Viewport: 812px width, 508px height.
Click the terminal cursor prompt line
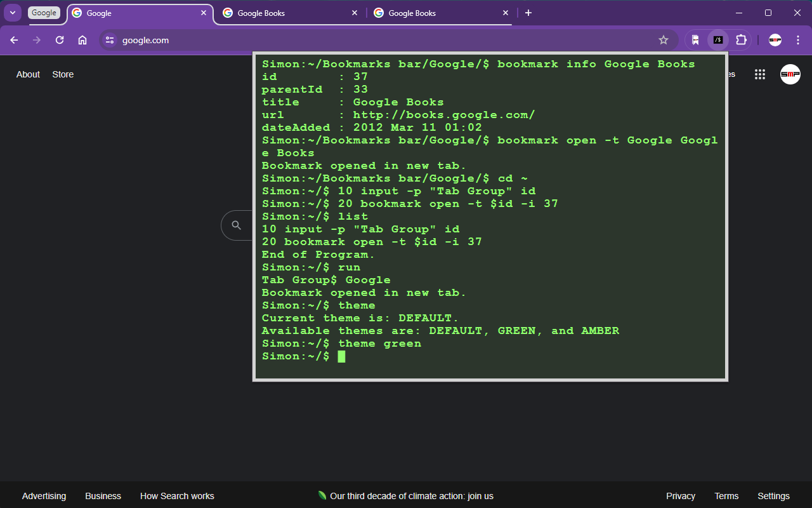click(303, 356)
